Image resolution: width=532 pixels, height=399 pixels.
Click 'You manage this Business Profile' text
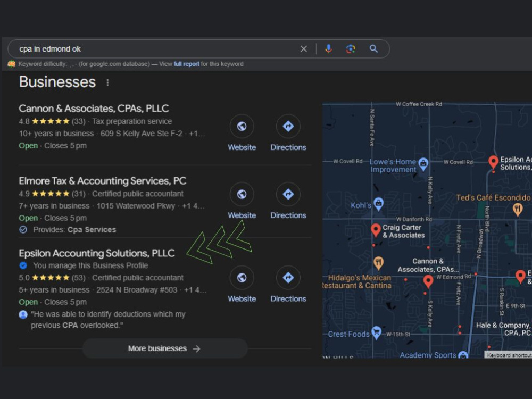pos(90,265)
